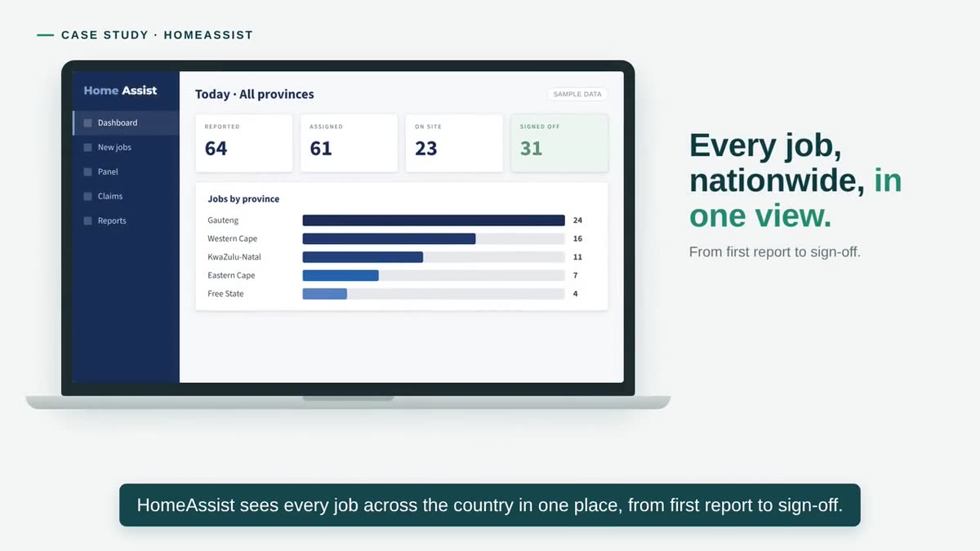Viewport: 980px width, 551px height.
Task: Click the CASE STUDY · HOMEASSIST header text
Action: tap(158, 35)
